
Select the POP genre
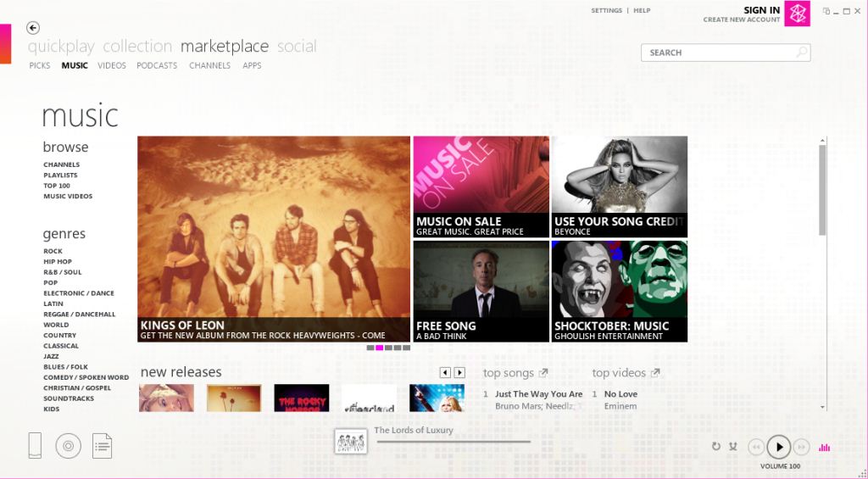coord(50,282)
